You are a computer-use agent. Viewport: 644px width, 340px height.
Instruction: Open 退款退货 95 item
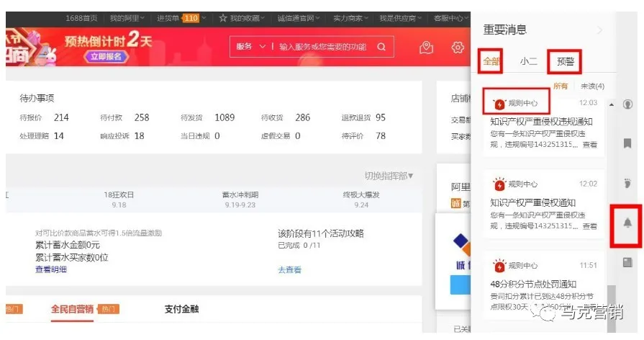[x=363, y=117]
